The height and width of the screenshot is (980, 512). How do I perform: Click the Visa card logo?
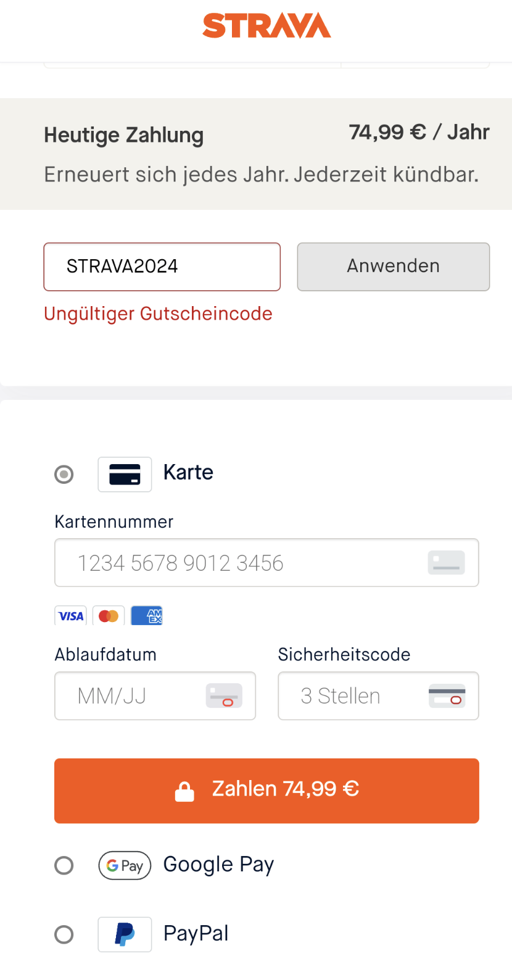point(71,616)
